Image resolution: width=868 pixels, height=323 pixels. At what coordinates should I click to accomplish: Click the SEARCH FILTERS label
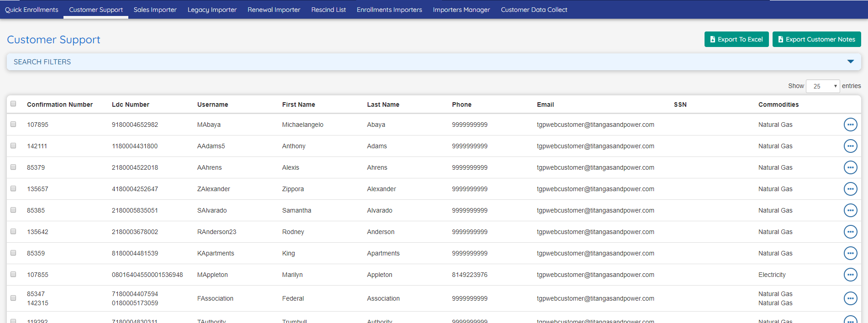coord(42,62)
